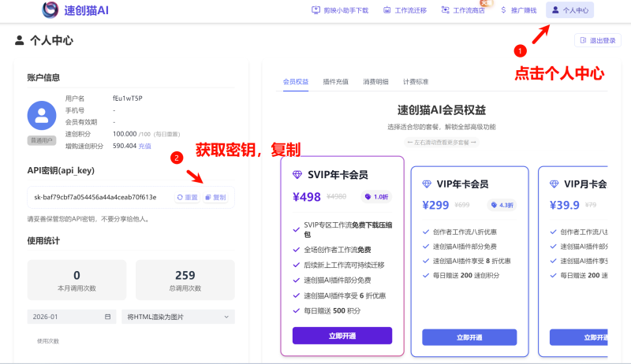Screen dimensions: 631x364
Task: Click the user avatar icon
Action: click(42, 115)
